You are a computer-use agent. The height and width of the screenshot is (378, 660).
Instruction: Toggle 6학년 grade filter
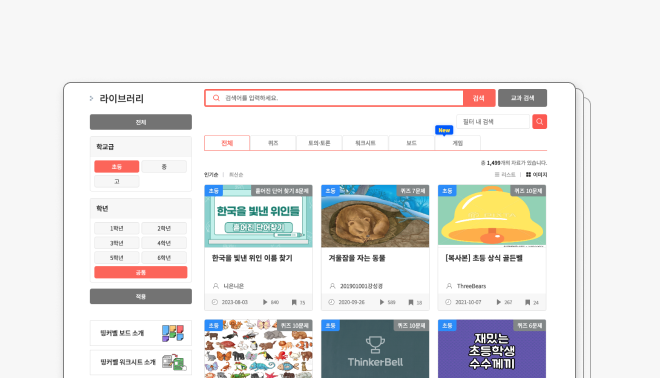tap(164, 258)
